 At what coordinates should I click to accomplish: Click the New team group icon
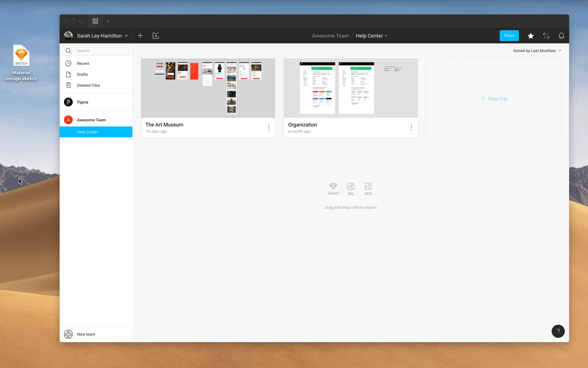point(69,334)
